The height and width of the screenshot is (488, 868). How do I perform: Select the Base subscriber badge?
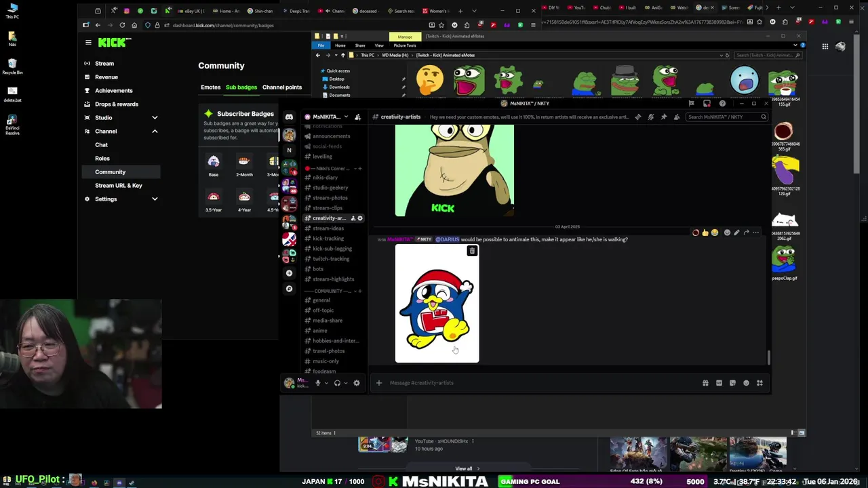coord(214,165)
